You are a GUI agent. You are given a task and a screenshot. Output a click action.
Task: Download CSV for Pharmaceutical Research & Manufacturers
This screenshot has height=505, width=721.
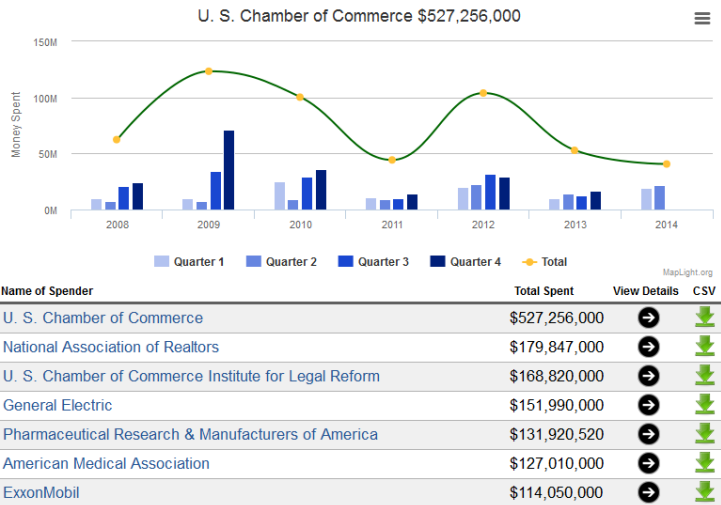point(704,434)
